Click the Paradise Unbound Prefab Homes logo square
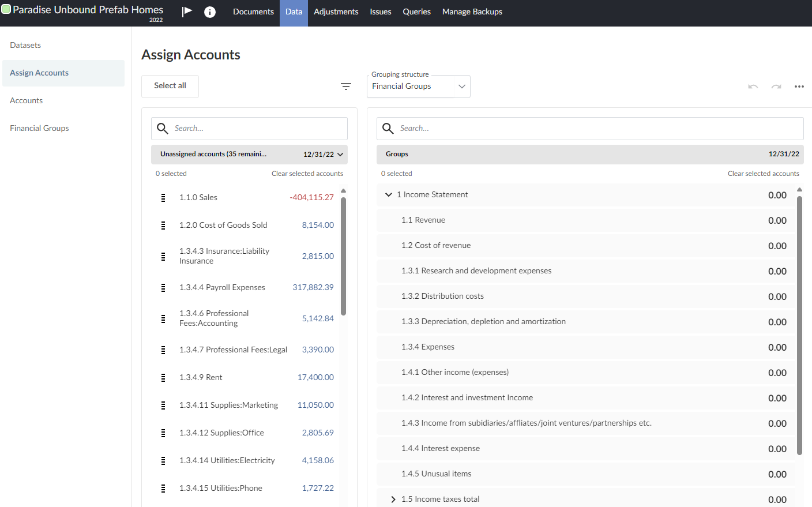 coord(7,9)
